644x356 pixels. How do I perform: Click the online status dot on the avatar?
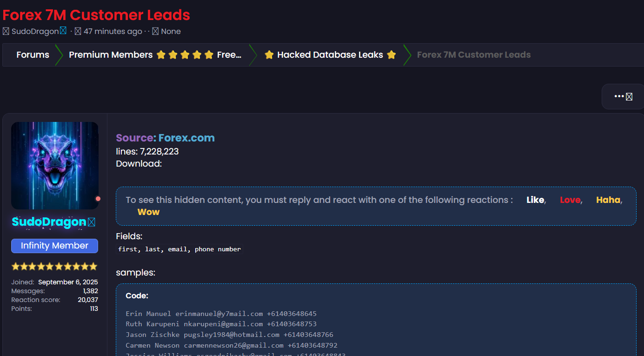98,199
